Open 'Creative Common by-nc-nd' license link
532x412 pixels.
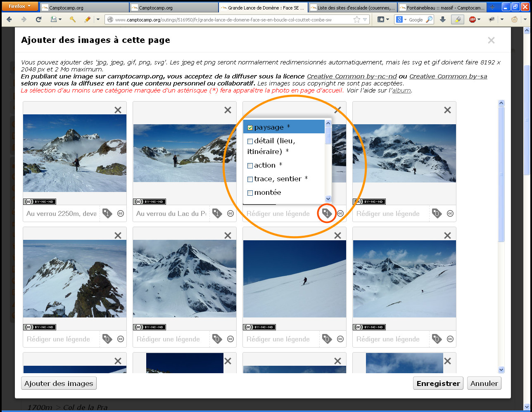click(352, 76)
